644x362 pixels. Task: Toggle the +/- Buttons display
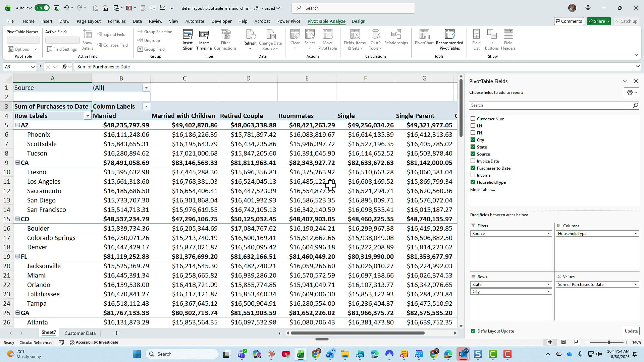[x=492, y=40]
